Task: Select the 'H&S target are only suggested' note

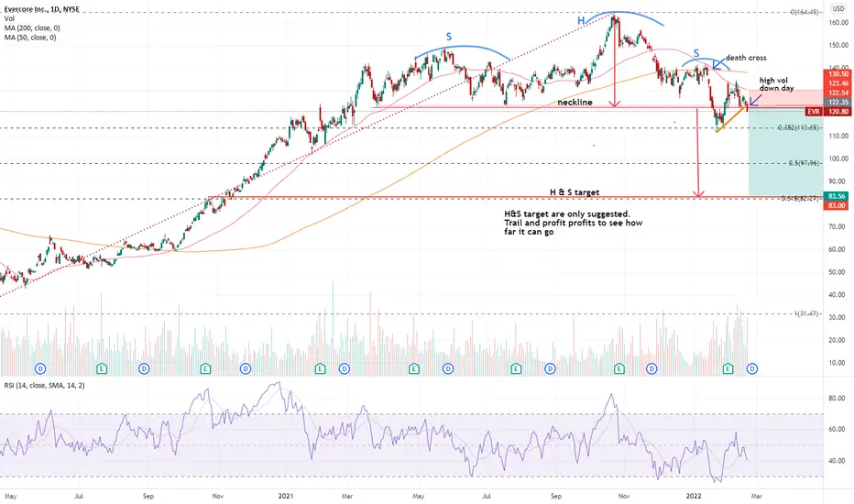Action: point(573,223)
